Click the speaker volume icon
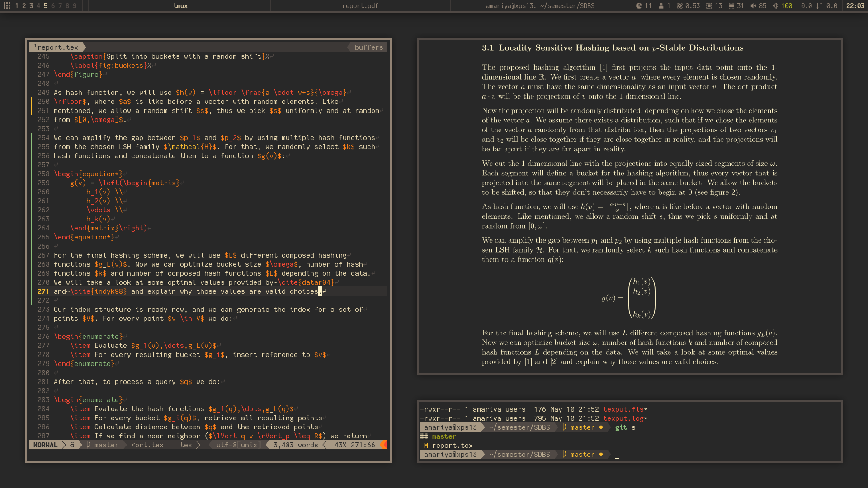The height and width of the screenshot is (488, 868). tap(753, 6)
